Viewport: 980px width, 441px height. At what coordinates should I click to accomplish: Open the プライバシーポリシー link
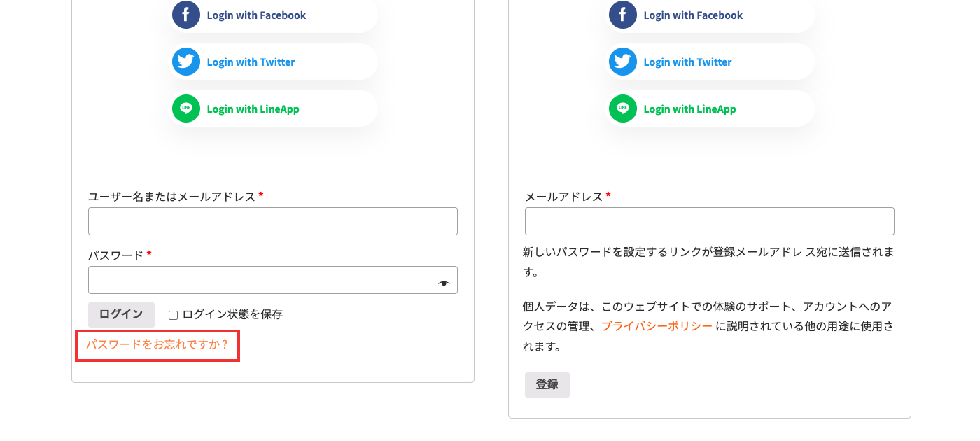point(657,326)
